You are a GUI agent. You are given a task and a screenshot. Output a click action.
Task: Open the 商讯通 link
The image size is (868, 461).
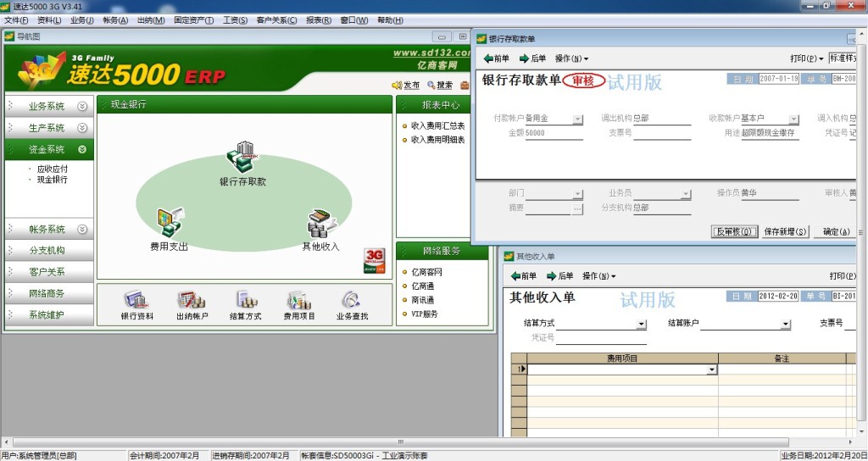coord(422,299)
